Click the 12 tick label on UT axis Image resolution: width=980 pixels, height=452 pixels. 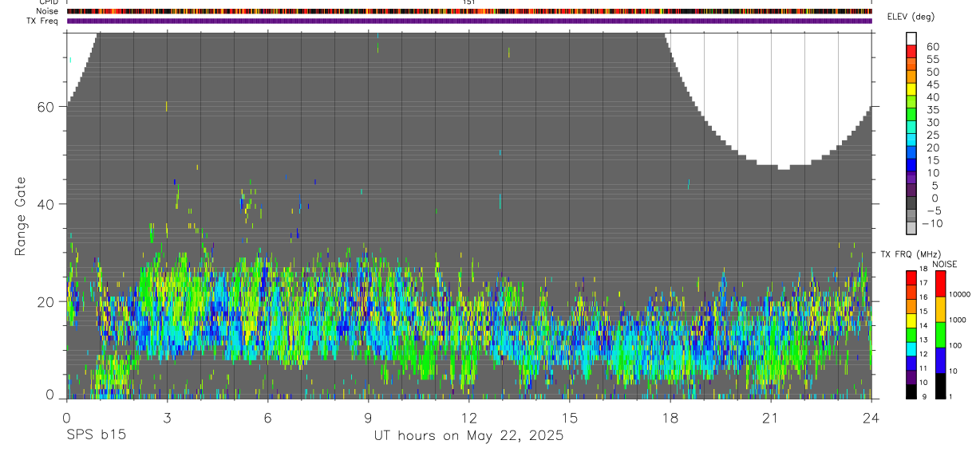[x=468, y=419]
